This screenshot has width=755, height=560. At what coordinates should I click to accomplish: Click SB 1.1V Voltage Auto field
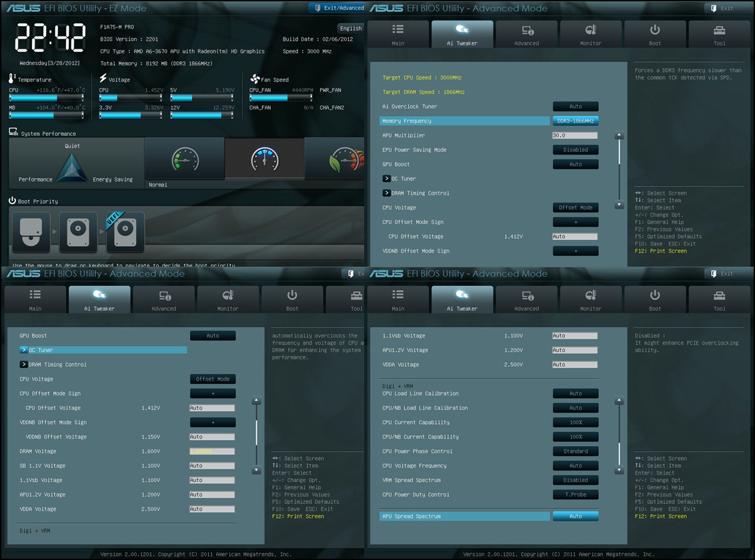(212, 466)
